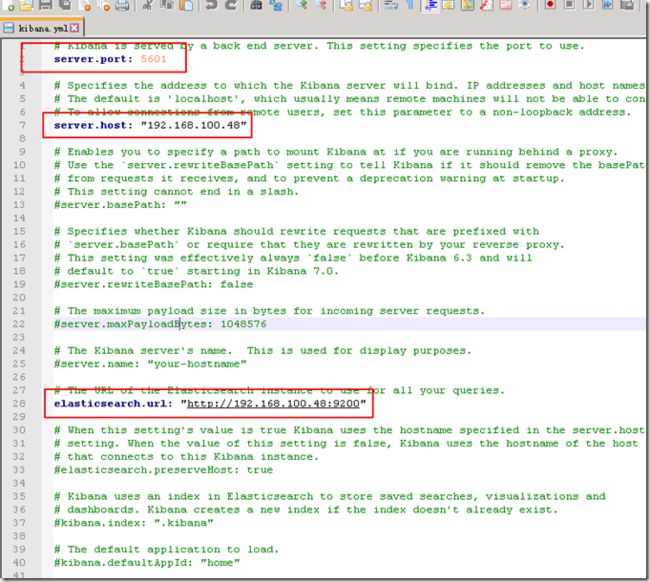Click the elasticsearch.url key
The image size is (650, 582).
point(113,404)
